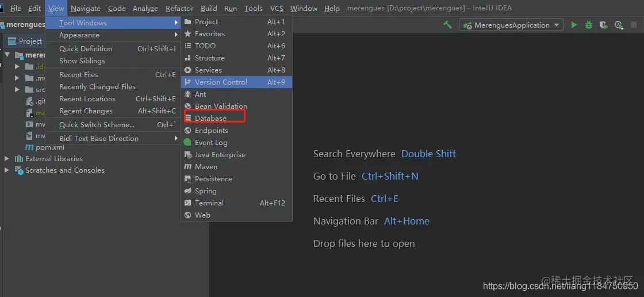Open Project tool window from submenu

[x=236, y=22]
